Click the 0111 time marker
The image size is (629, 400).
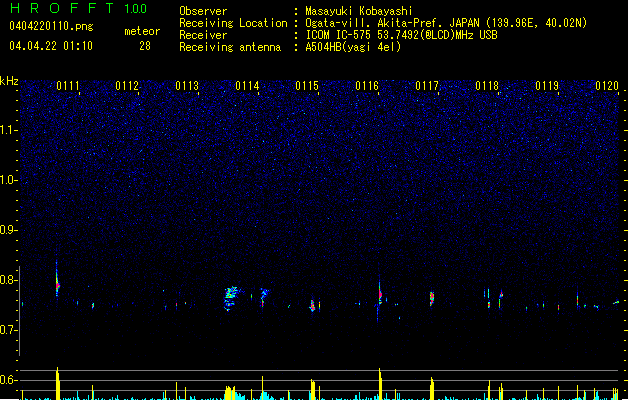(x=68, y=86)
